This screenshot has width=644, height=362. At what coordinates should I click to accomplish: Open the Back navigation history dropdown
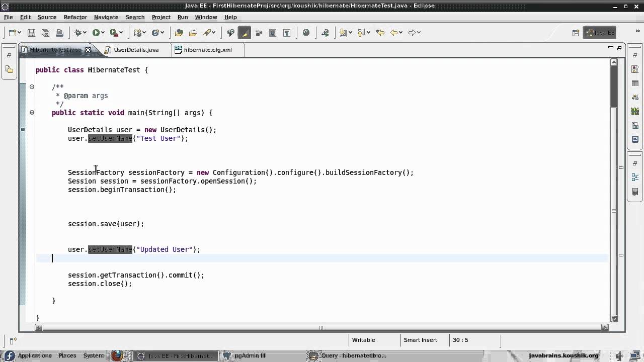point(401,33)
